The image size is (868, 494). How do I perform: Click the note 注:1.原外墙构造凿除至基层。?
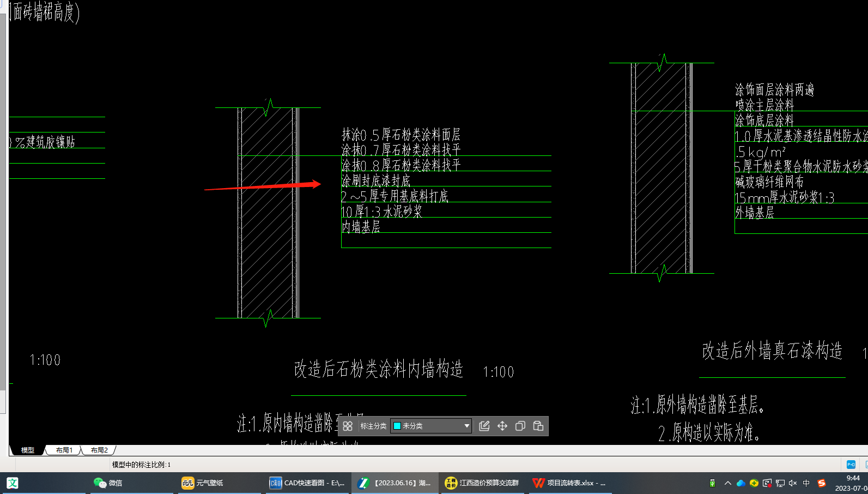pyautogui.click(x=699, y=405)
